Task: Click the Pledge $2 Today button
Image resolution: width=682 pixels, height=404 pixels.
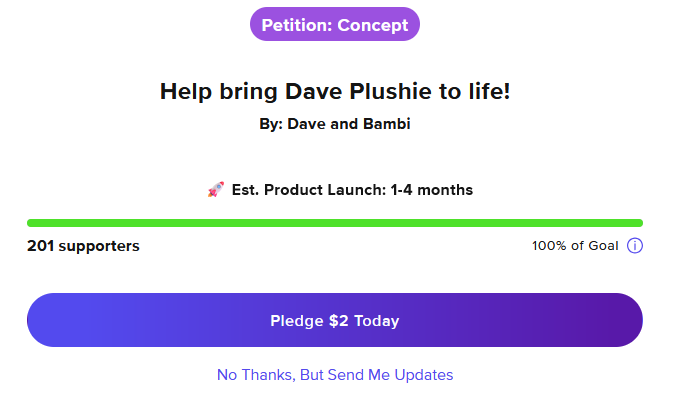Action: [x=334, y=320]
